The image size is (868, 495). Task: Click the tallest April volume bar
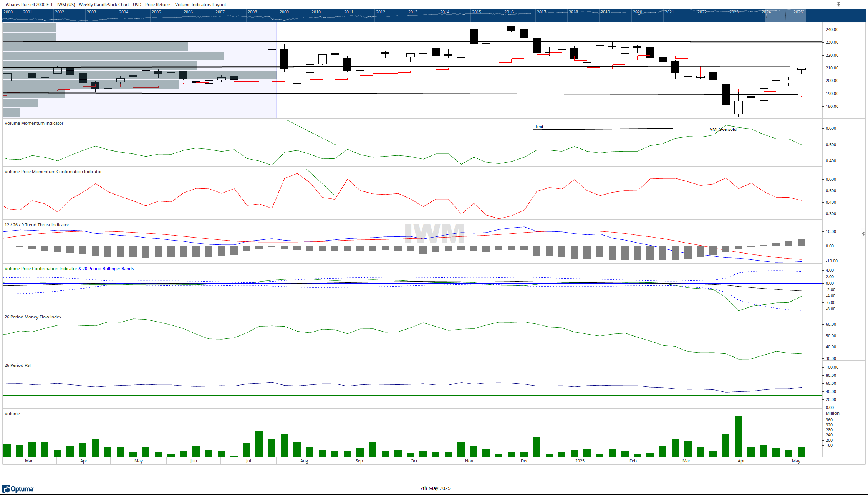pyautogui.click(x=738, y=436)
